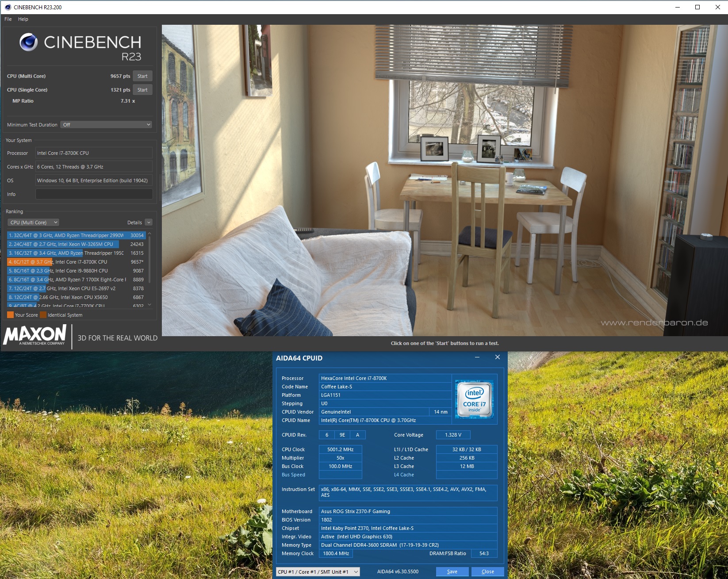The width and height of the screenshot is (728, 579).
Task: Click the MP Ratio value 7.31 x
Action: tap(128, 101)
